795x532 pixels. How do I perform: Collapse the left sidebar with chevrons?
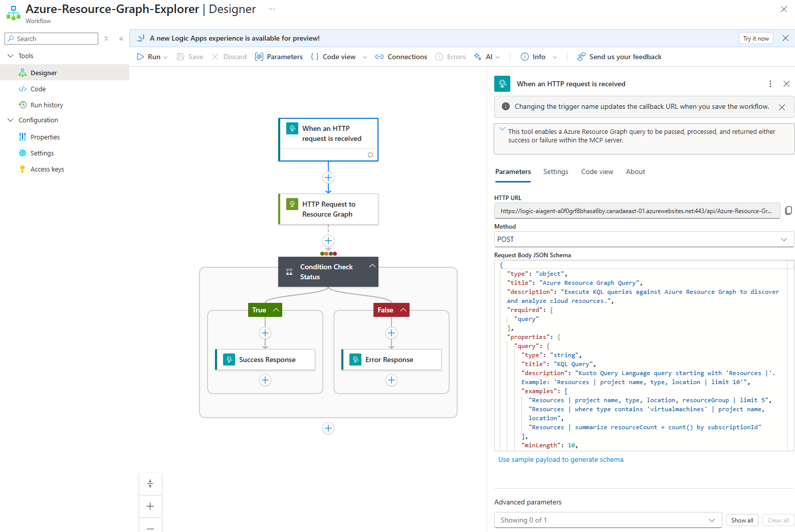click(121, 39)
